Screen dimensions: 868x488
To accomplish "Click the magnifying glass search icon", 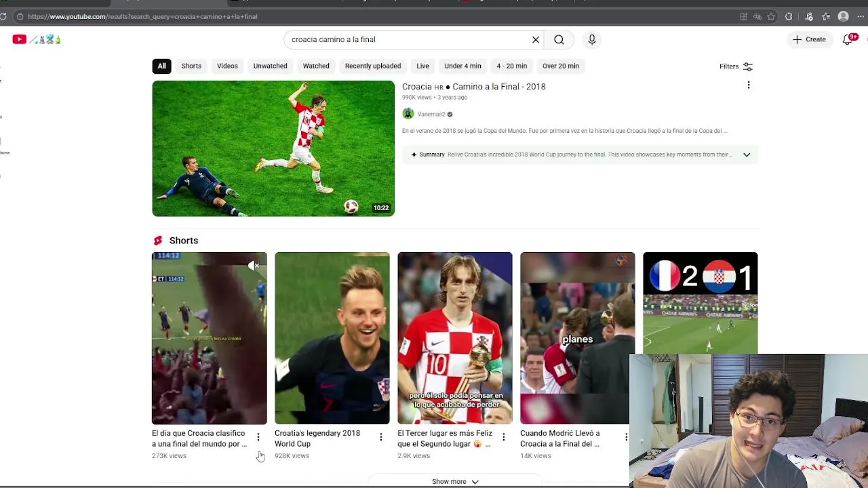I will 559,39.
